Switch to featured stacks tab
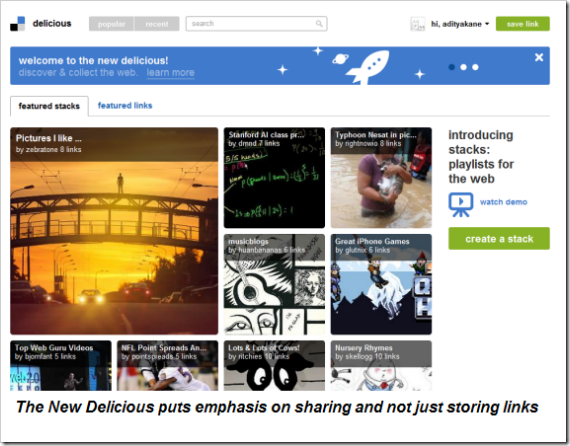This screenshot has height=446, width=570. pos(49,106)
